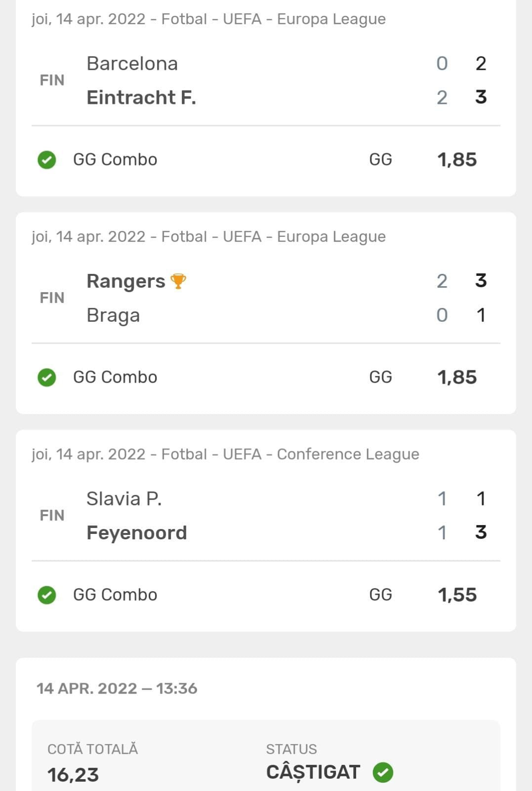Open the Eintracht F. team entry
This screenshot has height=791, width=532.
pyautogui.click(x=141, y=97)
